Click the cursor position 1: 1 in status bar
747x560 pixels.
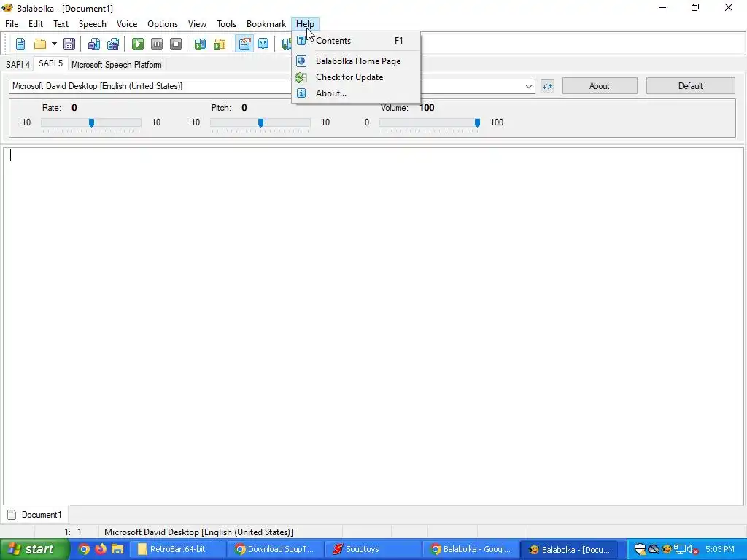coord(73,532)
